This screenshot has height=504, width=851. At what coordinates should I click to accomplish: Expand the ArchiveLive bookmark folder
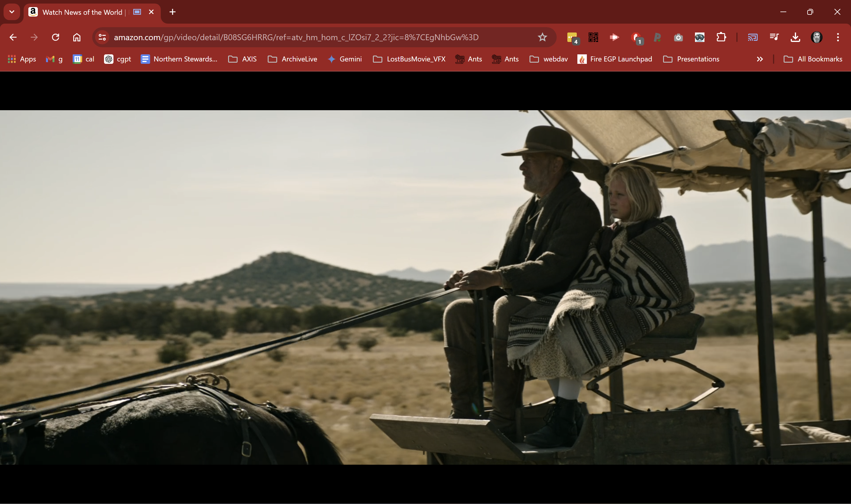pyautogui.click(x=292, y=59)
